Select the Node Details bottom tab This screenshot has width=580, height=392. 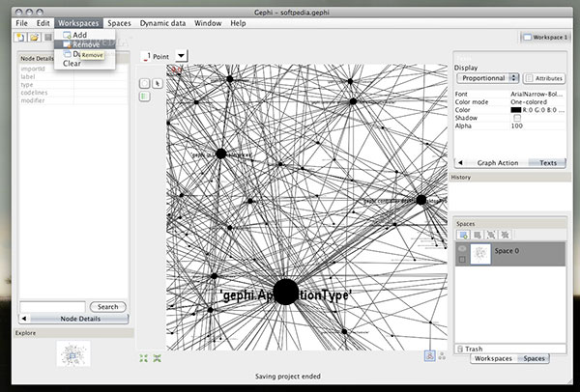tap(80, 319)
